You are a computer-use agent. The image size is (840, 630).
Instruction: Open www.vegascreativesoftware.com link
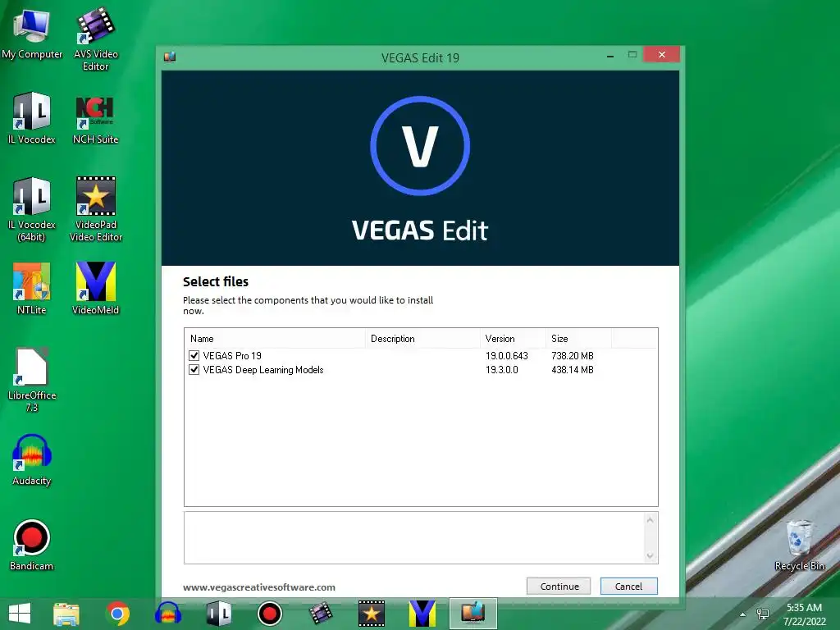point(259,587)
